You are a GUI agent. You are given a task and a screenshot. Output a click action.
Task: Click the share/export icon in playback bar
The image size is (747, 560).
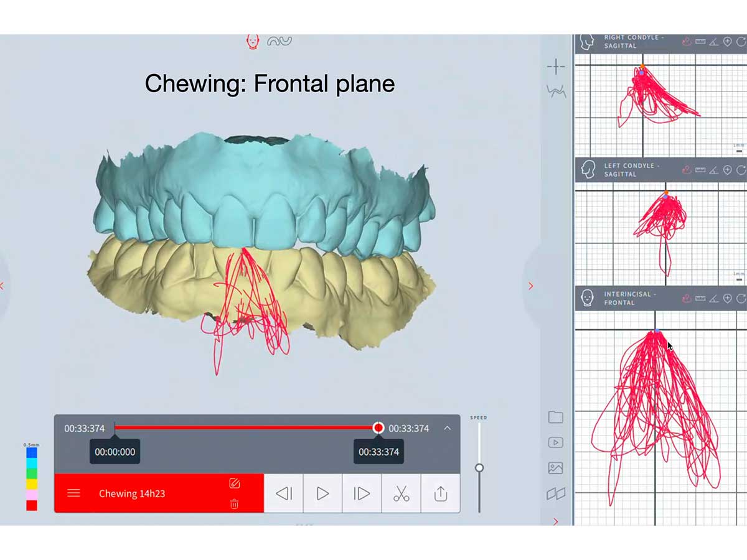tap(440, 493)
